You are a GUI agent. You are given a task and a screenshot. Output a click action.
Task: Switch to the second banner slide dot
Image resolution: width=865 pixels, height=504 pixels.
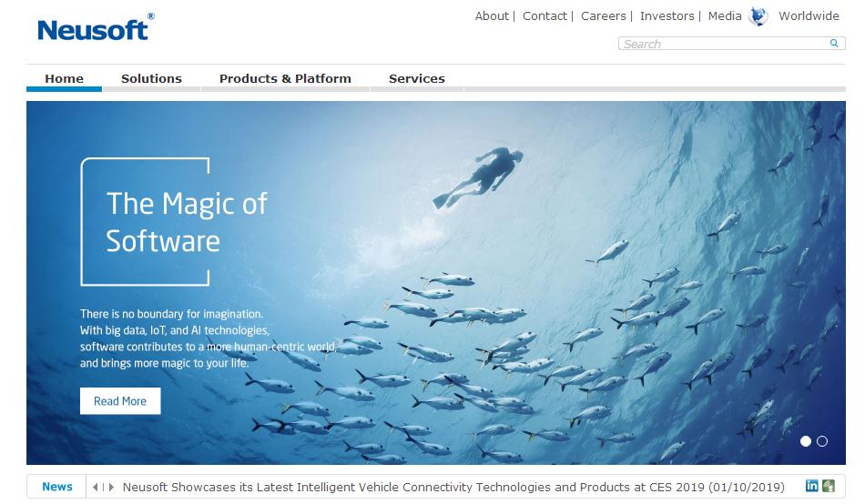tap(822, 441)
